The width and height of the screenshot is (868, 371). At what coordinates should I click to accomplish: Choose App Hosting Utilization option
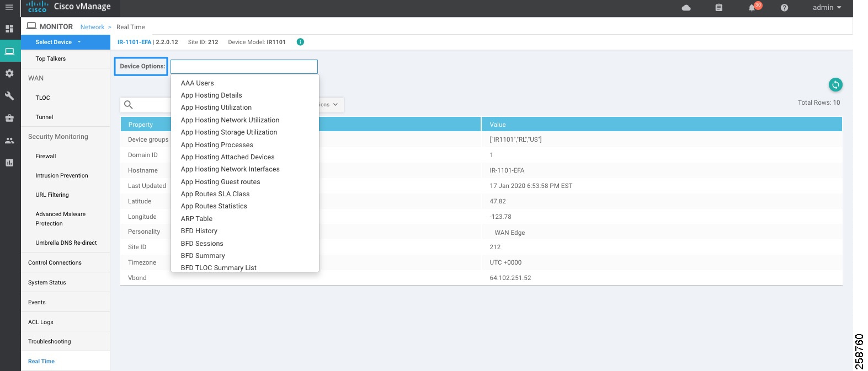point(216,107)
